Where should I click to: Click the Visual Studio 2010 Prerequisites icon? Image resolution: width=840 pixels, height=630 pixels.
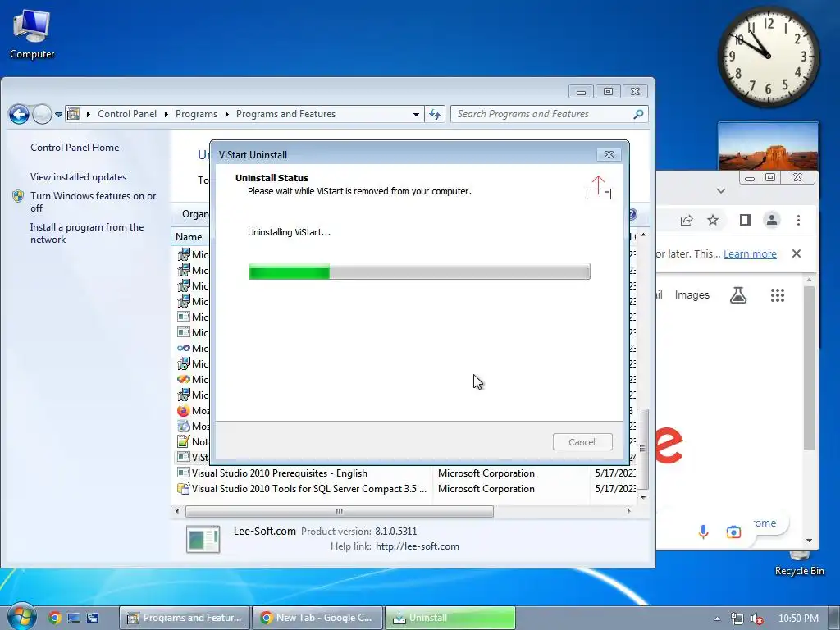point(183,472)
